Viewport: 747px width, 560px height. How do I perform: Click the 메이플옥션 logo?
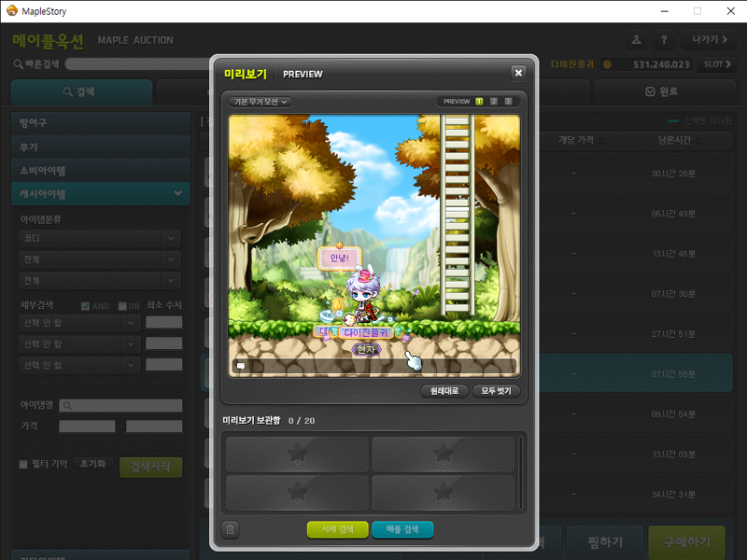(49, 41)
